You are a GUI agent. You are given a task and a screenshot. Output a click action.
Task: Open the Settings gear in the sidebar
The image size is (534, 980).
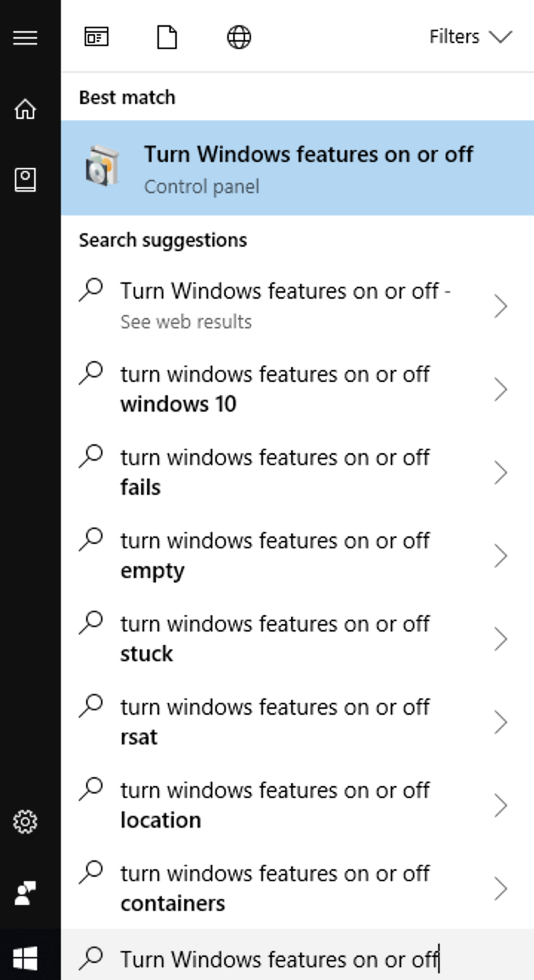25,822
